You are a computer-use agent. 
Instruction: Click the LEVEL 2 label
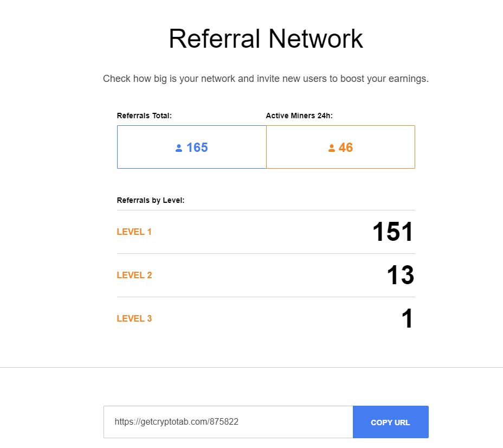pos(134,275)
